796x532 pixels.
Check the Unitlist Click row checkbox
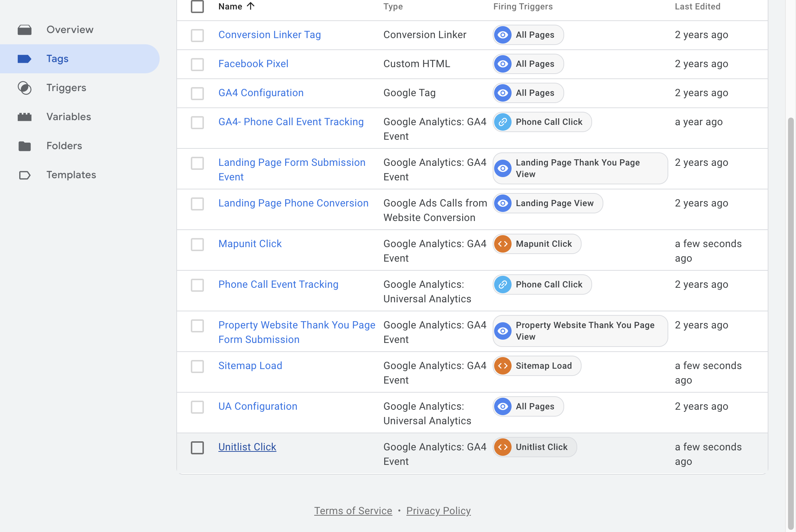197,448
